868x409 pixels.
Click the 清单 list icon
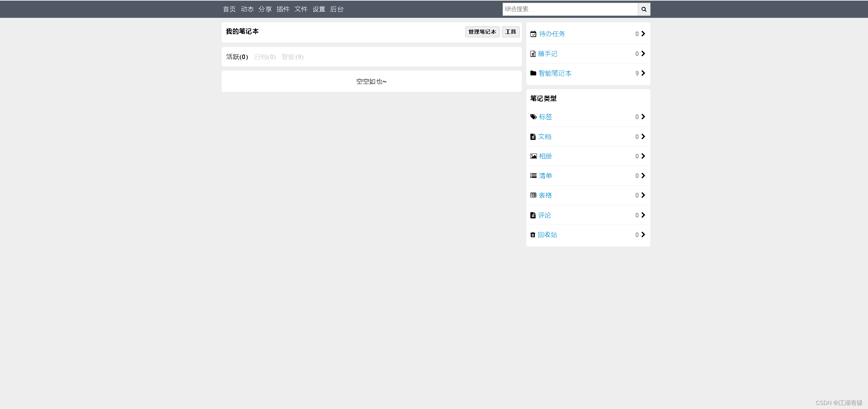pos(533,176)
